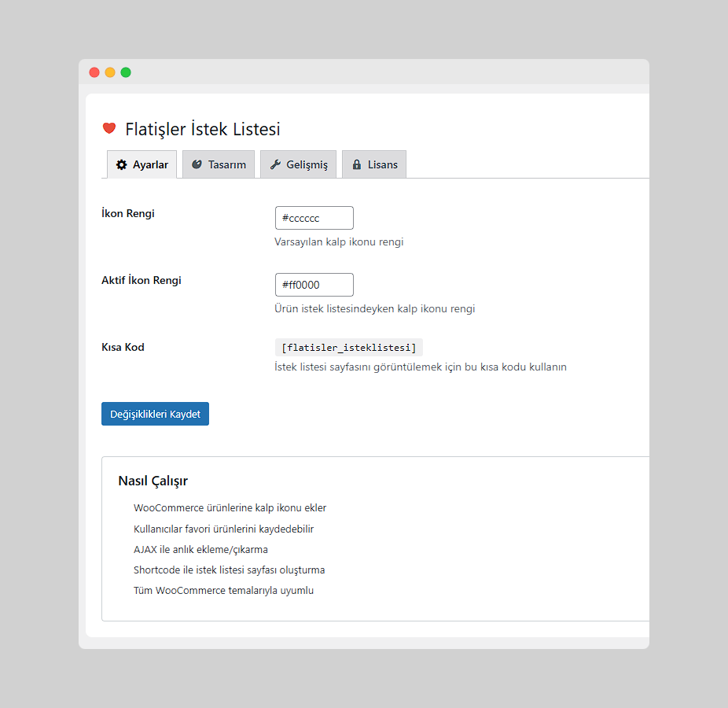Click the Değişiklikleri Kaydet button

(155, 413)
